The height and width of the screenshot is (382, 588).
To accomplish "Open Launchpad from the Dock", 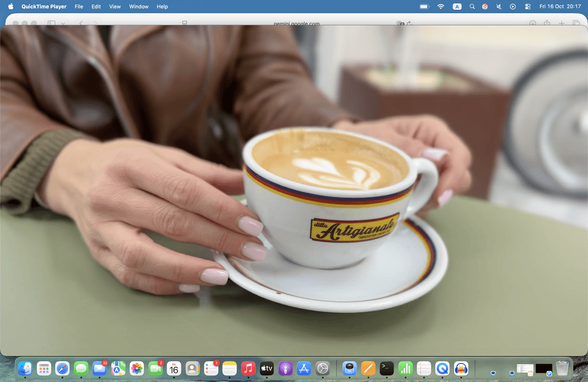I will pyautogui.click(x=44, y=368).
